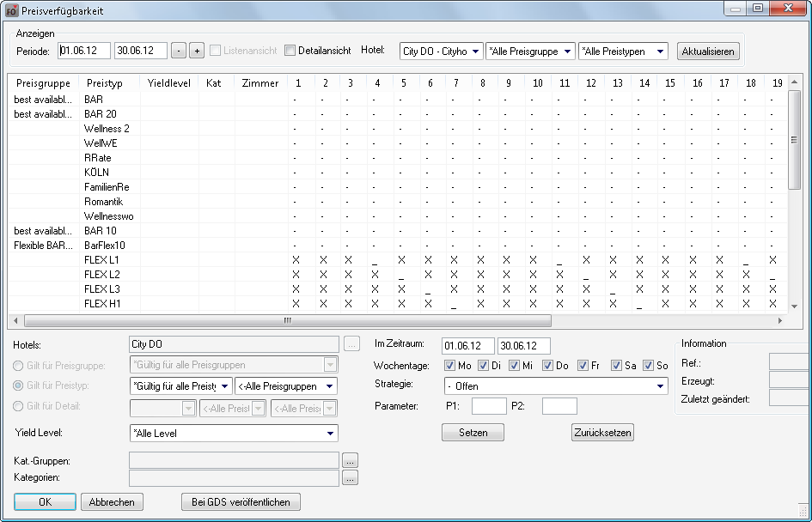Click the Im Zeitraum end date field
The width and height of the screenshot is (812, 522).
(523, 346)
